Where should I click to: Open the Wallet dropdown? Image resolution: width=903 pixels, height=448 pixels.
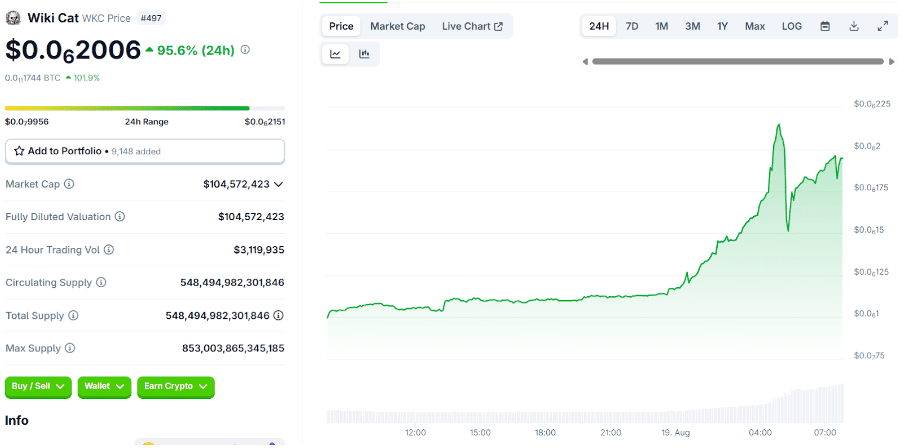104,386
